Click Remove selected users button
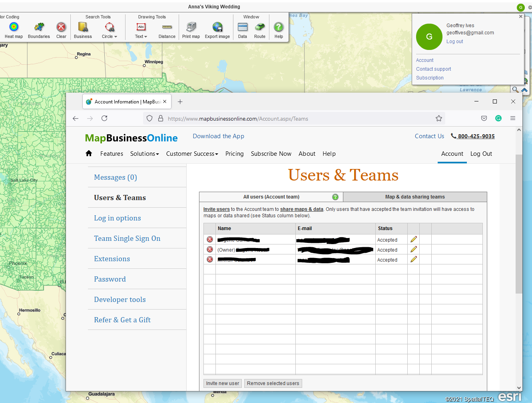Viewport: 532px width, 403px height. tap(273, 383)
